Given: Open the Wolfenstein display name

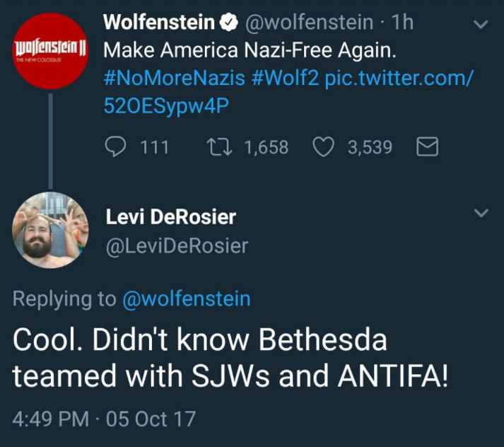Looking at the screenshot, I should pos(159,23).
